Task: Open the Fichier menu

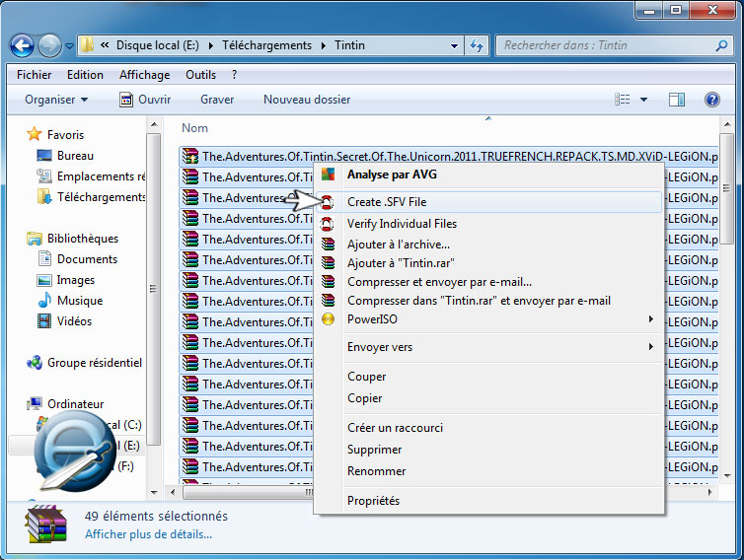Action: coord(34,75)
